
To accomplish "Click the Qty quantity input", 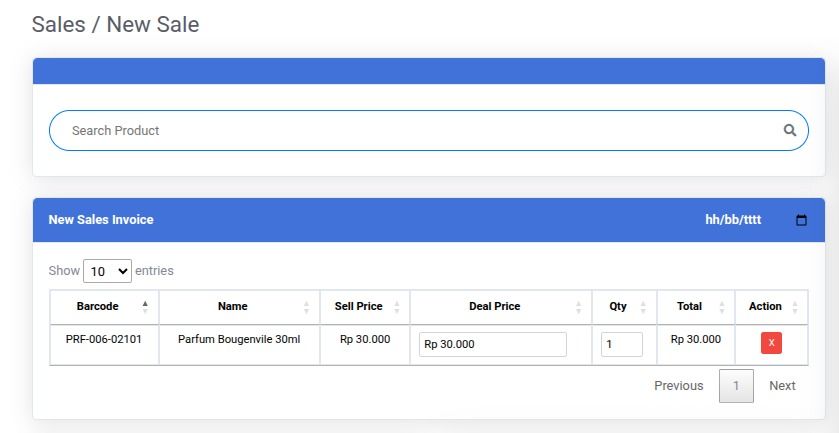I will 621,344.
